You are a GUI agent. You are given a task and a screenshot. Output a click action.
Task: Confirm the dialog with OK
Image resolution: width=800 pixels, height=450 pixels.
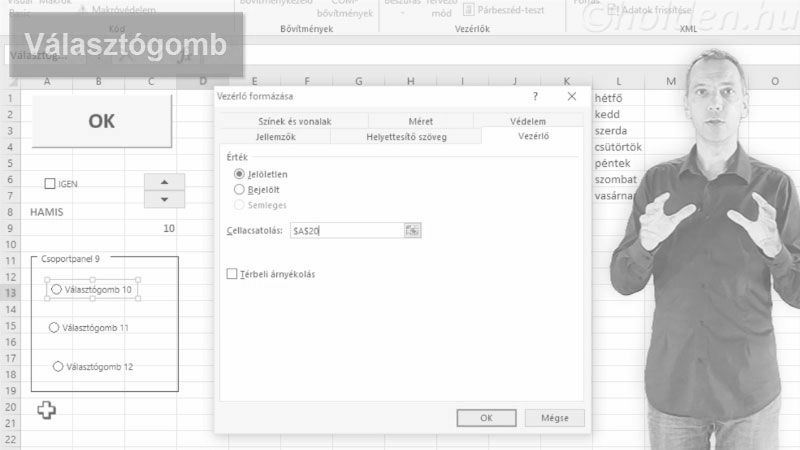pyautogui.click(x=486, y=418)
